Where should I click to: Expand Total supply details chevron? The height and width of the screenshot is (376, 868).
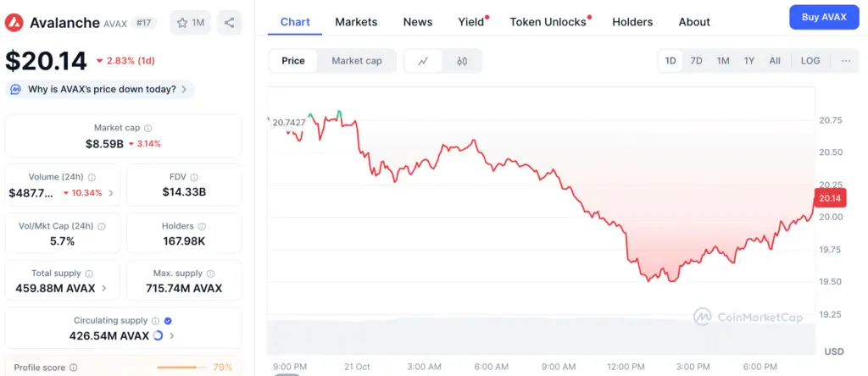pos(104,288)
